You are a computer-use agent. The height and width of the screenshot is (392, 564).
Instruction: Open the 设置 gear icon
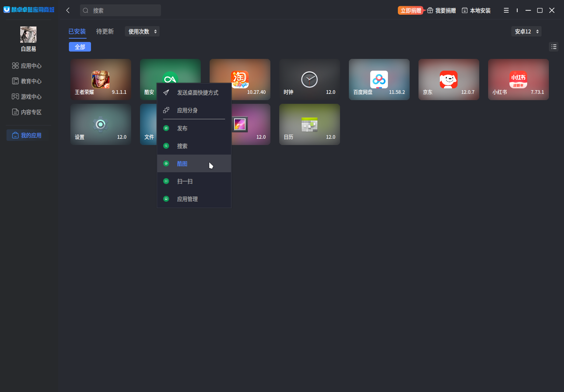click(x=101, y=124)
